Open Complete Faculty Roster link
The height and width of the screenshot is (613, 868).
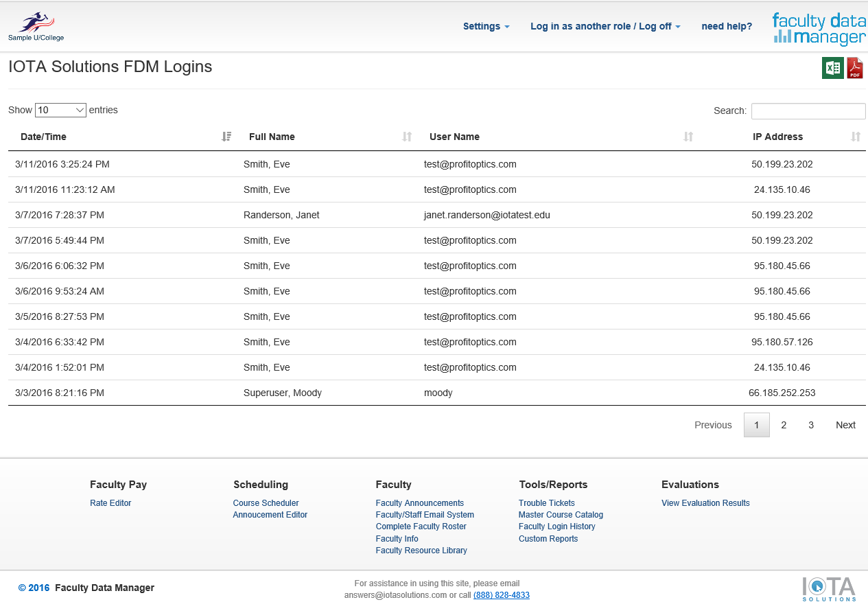[x=421, y=527]
